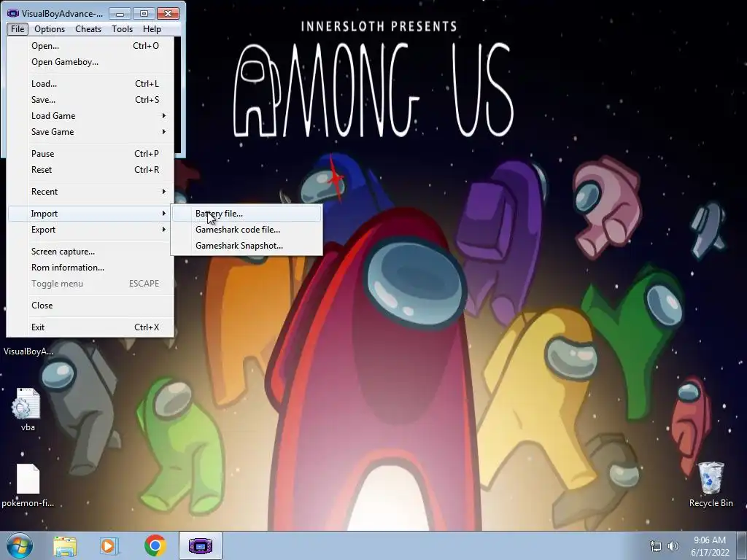The width and height of the screenshot is (747, 560).
Task: Open Windows Media Player from taskbar
Action: pos(109,546)
